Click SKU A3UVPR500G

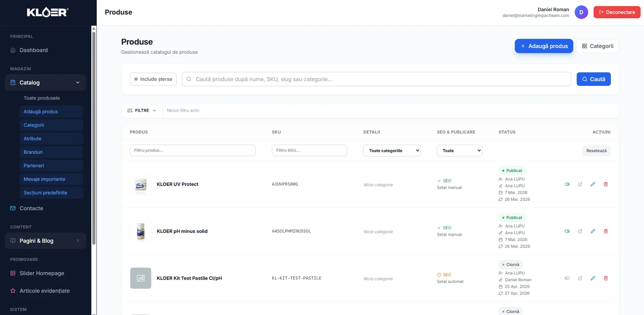click(x=285, y=184)
